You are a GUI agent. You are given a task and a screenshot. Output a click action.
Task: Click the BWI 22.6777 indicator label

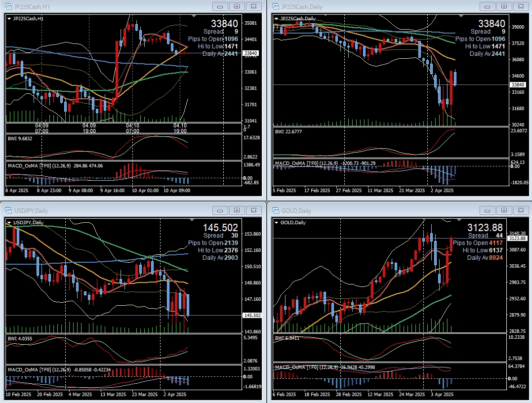pos(288,132)
